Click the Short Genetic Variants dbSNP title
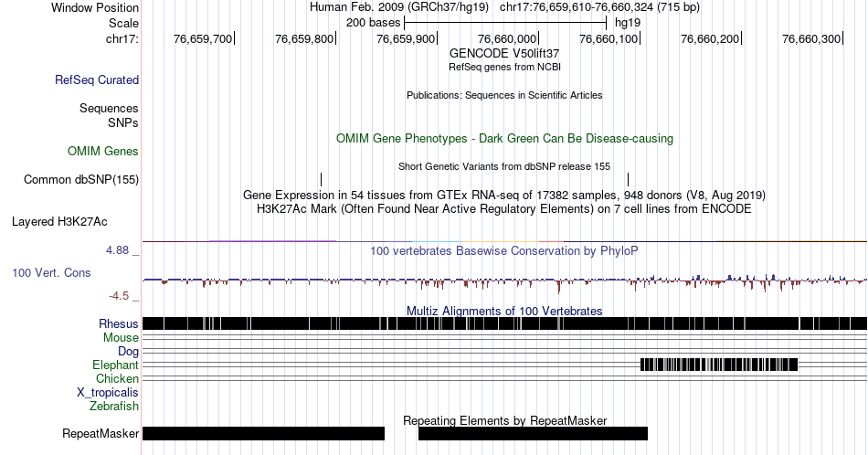868x455 pixels. [x=504, y=166]
